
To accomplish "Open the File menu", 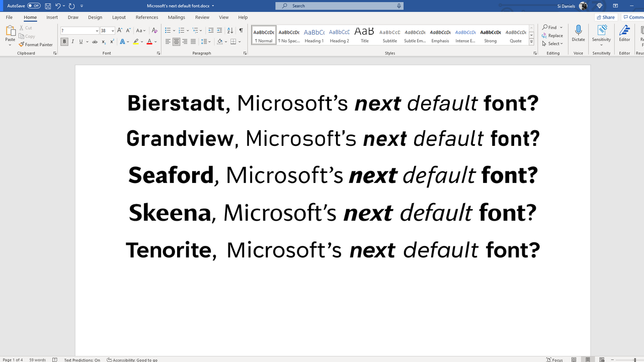I will tap(9, 17).
